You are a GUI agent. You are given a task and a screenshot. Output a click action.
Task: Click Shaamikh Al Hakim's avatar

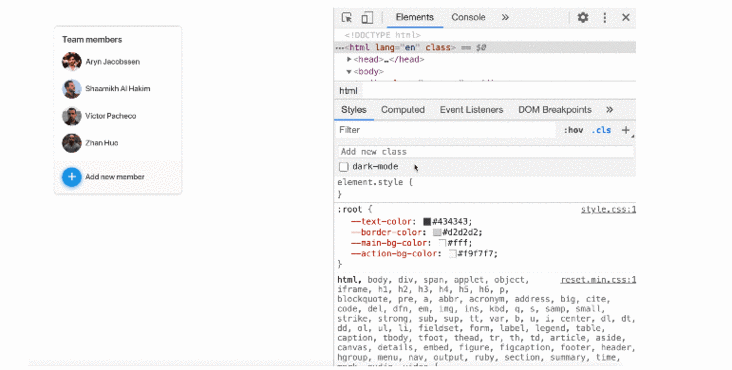point(71,89)
